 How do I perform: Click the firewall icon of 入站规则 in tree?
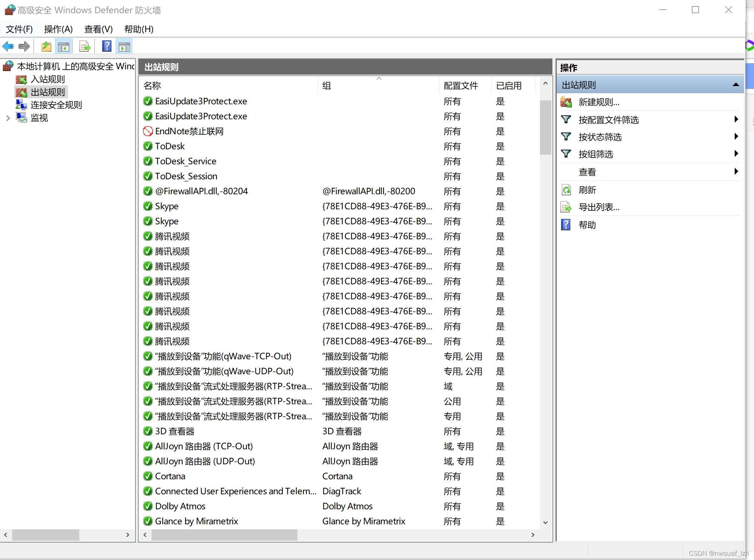coord(21,79)
